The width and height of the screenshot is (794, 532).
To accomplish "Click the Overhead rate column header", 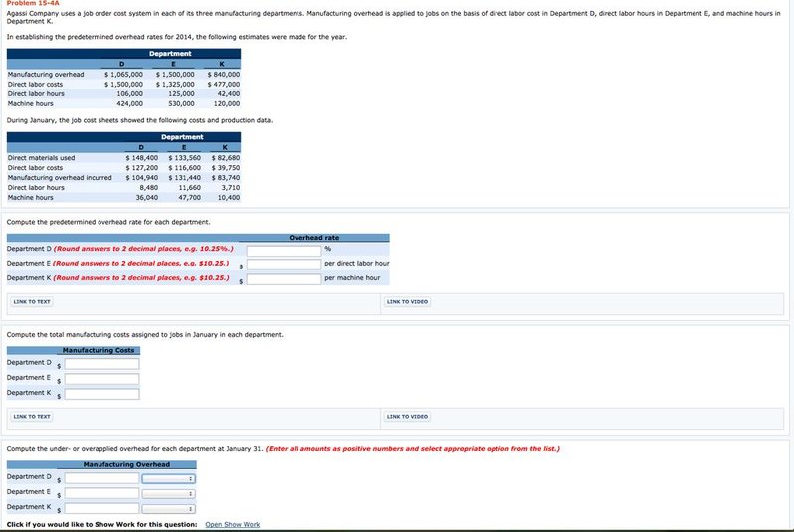I will pyautogui.click(x=314, y=238).
